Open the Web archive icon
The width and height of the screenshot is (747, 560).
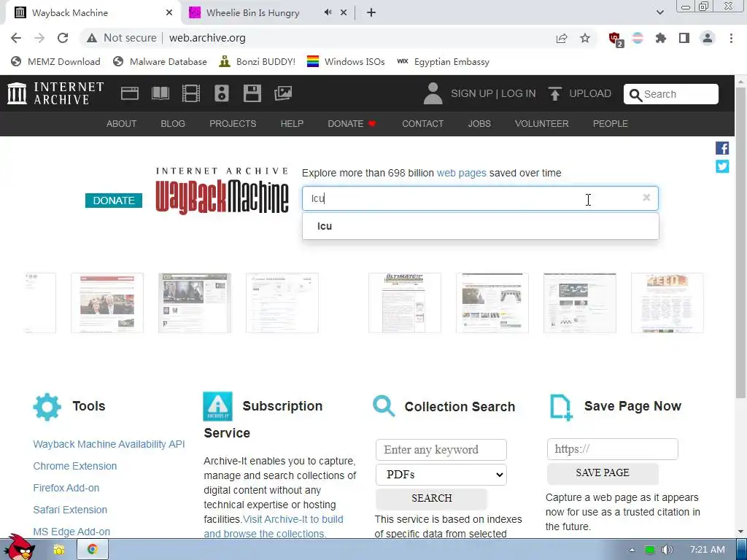pyautogui.click(x=130, y=93)
